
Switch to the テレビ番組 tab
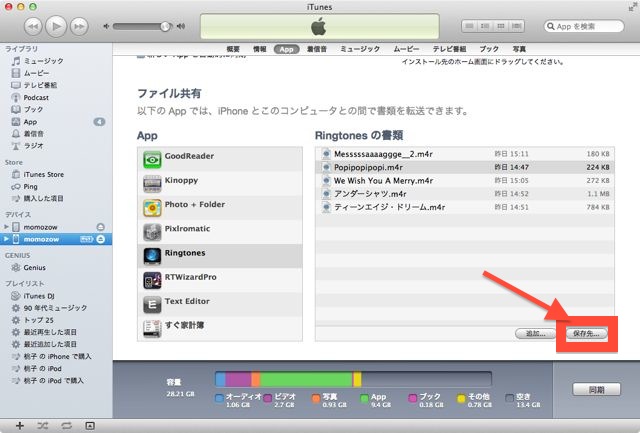[449, 49]
